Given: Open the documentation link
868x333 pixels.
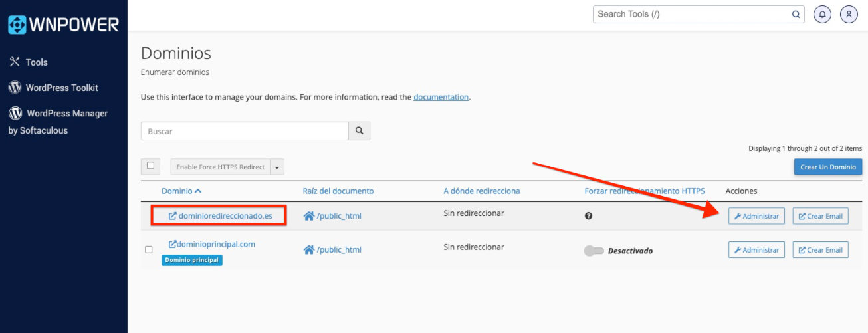Looking at the screenshot, I should tap(441, 97).
